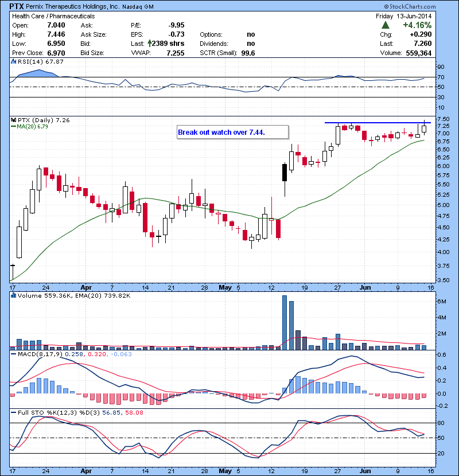Image resolution: width=459 pixels, height=476 pixels.
Task: Click the 3.50 price axis label
Action: (x=442, y=280)
